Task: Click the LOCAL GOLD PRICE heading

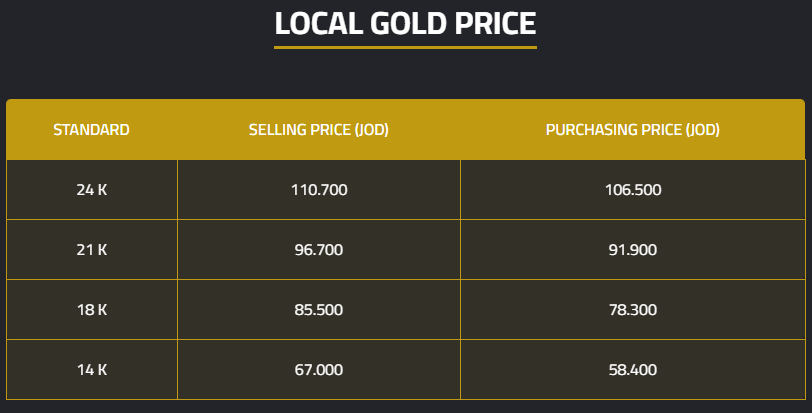Action: coord(405,24)
